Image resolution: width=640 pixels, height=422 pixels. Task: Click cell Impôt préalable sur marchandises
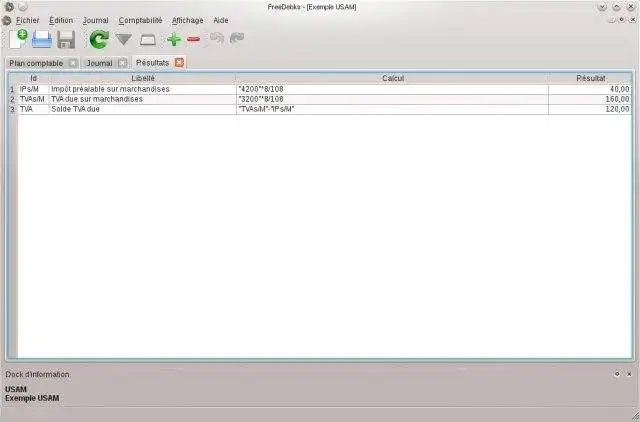(143, 89)
